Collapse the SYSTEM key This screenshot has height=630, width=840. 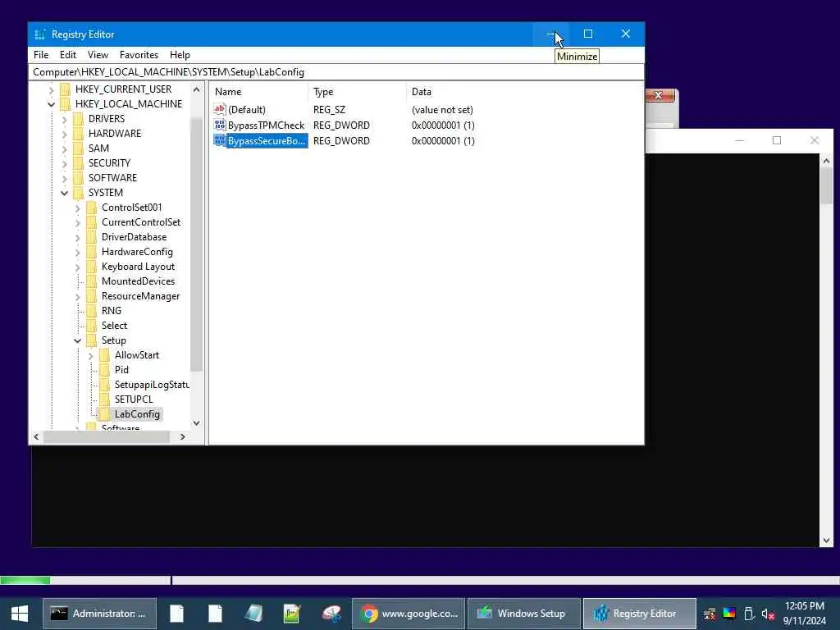tap(64, 193)
